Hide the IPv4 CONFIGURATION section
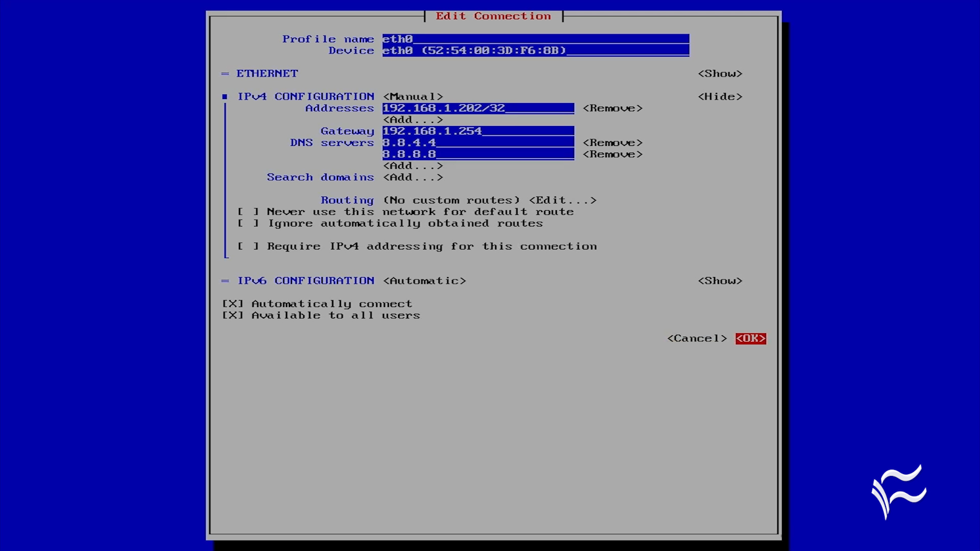Image resolution: width=980 pixels, height=551 pixels. 720,96
